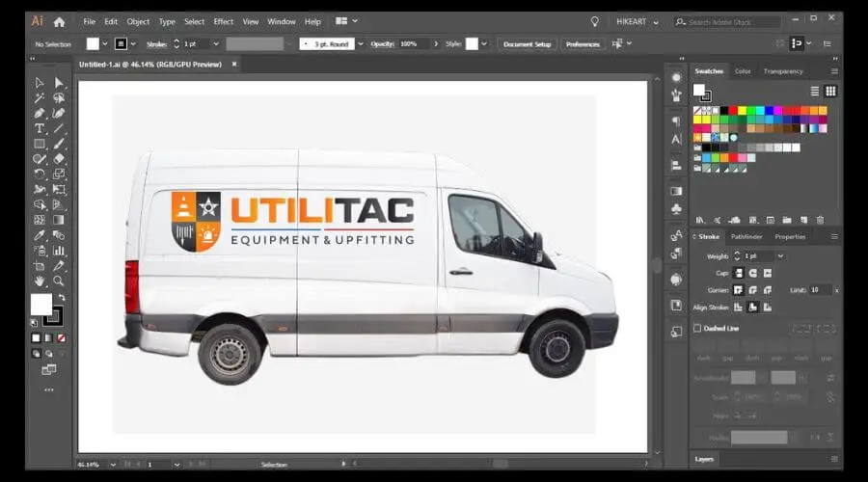Open arrange documents dropdown
868x482 pixels.
tap(347, 21)
